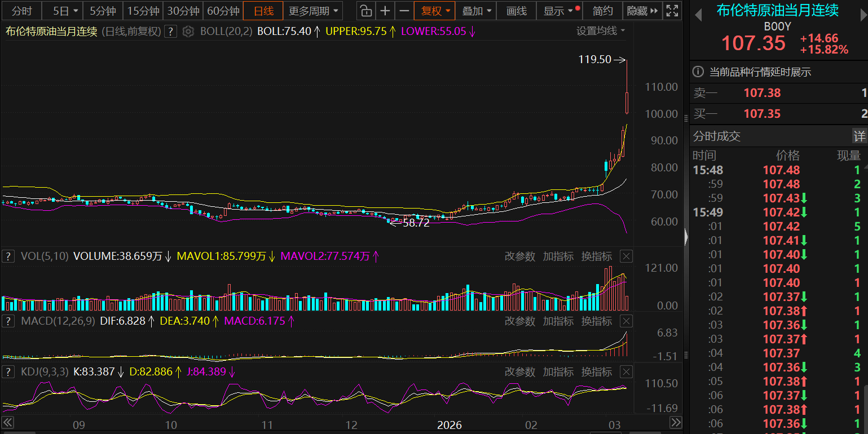Toggle the 详 detail button in 分时成交
This screenshot has height=434, width=868.
point(859,136)
